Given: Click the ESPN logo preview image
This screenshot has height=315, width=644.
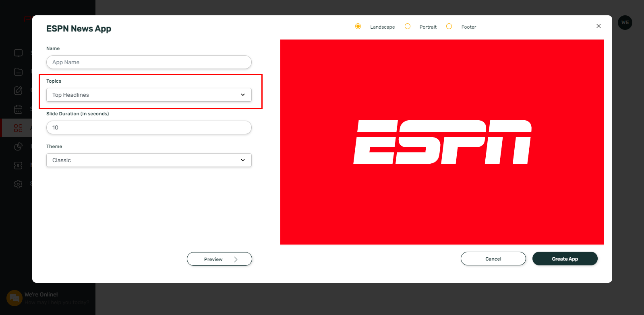Looking at the screenshot, I should click(442, 142).
